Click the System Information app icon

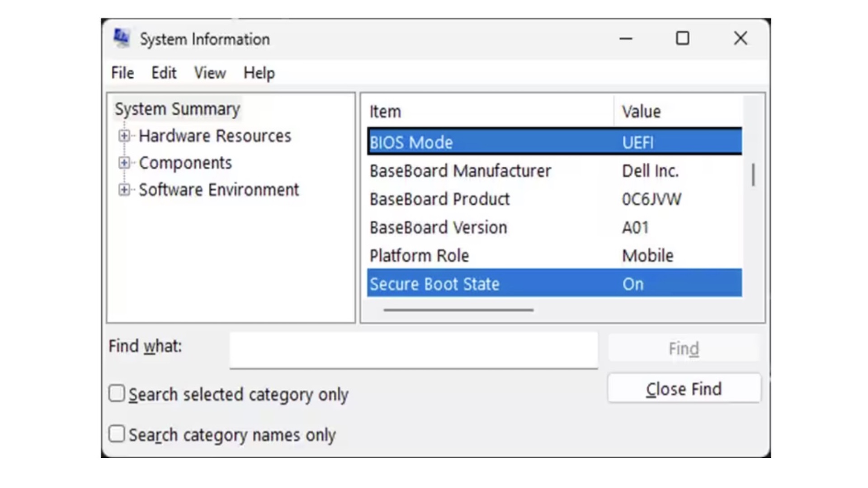[x=121, y=38]
